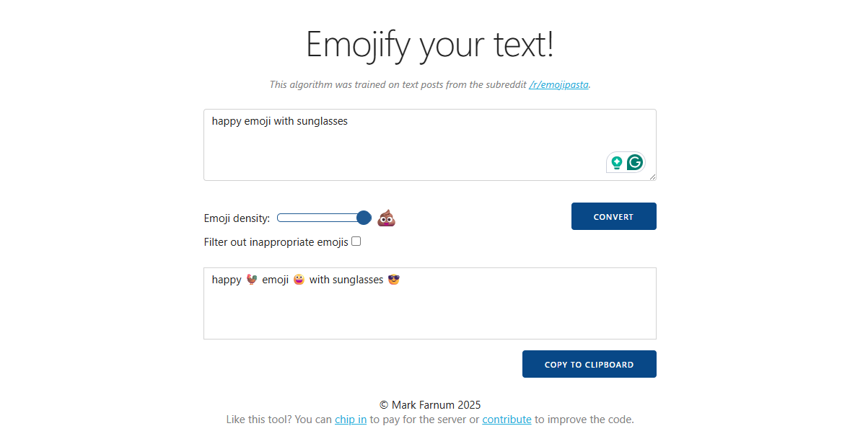
Task: Click the poop emoji beside the density slider
Action: tap(386, 217)
